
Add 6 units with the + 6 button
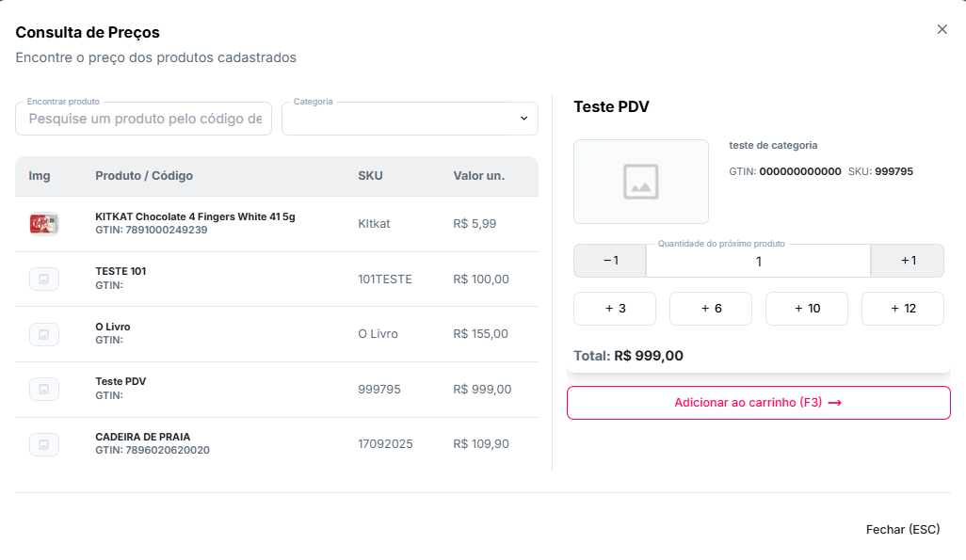(711, 309)
